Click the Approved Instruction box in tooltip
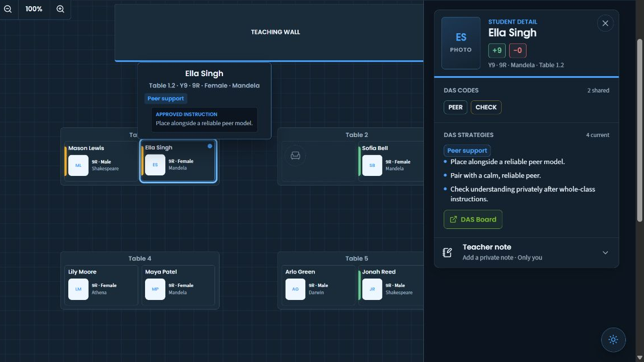 coord(204,120)
